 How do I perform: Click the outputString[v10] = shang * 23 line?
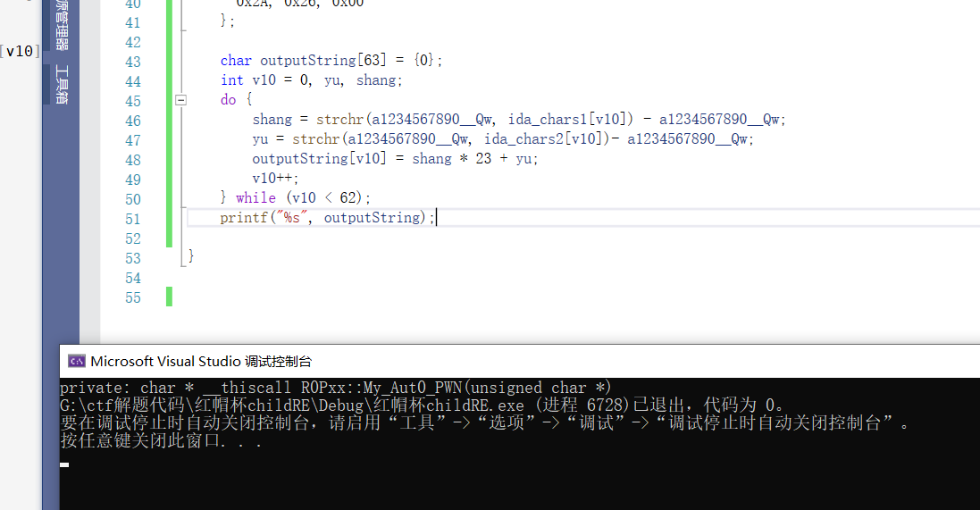click(395, 159)
